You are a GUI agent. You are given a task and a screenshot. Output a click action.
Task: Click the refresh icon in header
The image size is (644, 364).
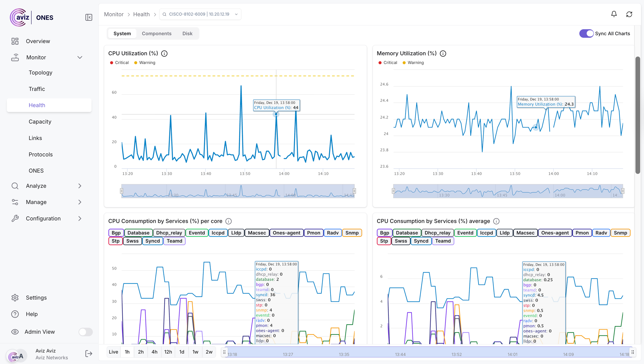(x=629, y=14)
